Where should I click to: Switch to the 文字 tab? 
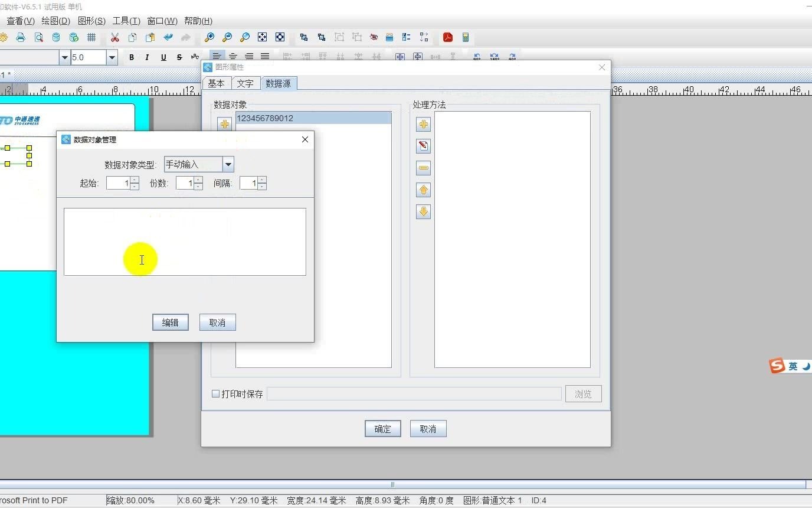(245, 83)
